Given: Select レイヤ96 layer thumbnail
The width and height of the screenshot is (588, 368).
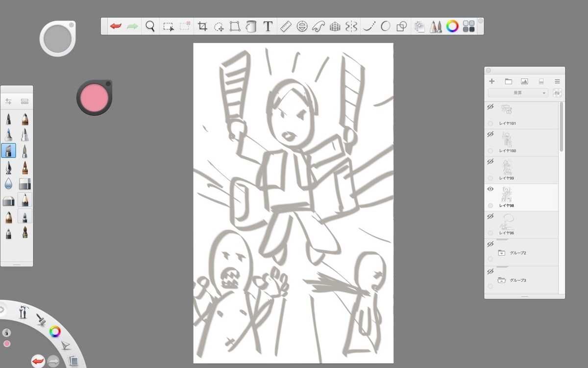Looking at the screenshot, I should pyautogui.click(x=506, y=222).
